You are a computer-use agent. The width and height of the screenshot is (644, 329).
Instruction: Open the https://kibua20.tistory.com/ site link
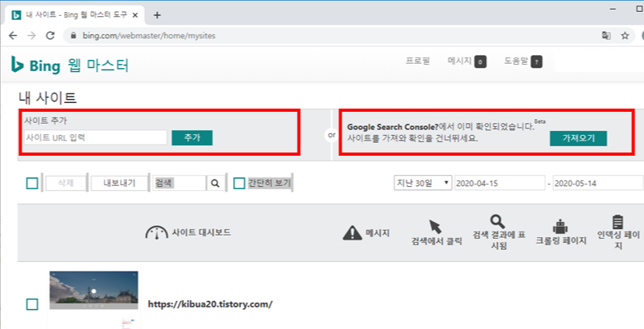tap(210, 304)
